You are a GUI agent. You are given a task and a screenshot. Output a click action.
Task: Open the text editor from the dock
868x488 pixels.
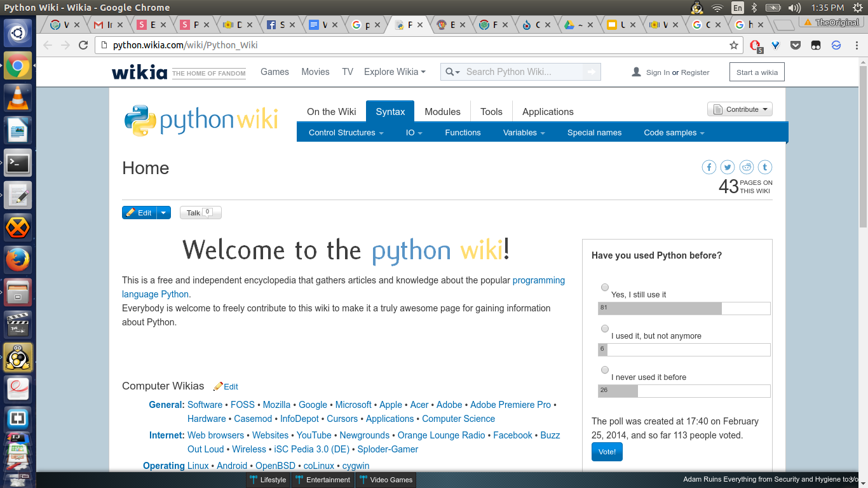point(18,195)
